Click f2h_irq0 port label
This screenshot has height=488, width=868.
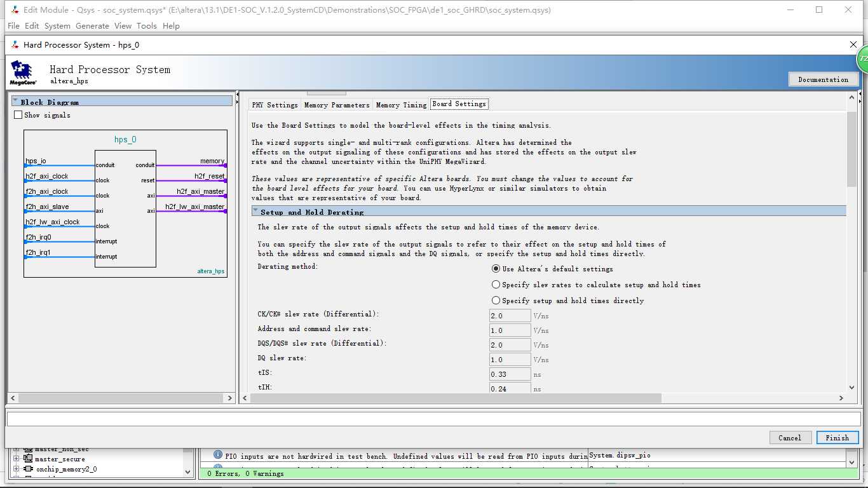(38, 237)
